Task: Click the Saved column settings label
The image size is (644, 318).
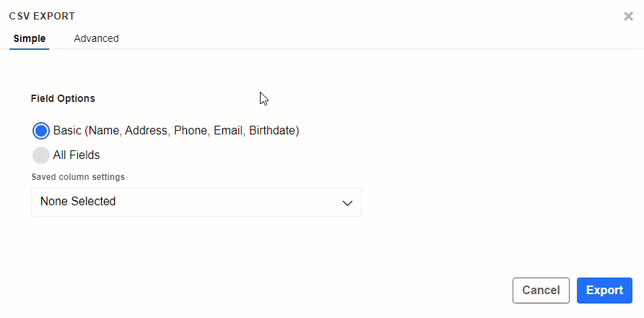Action: coord(78,177)
